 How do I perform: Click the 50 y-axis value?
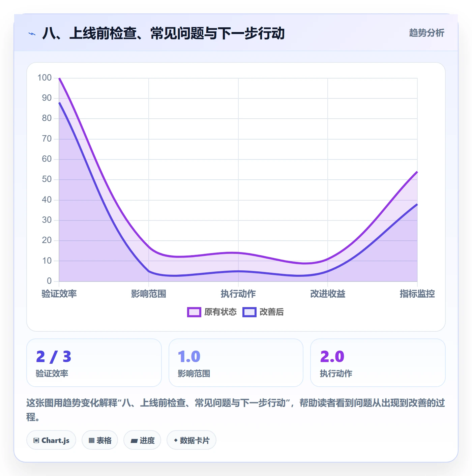(x=47, y=179)
